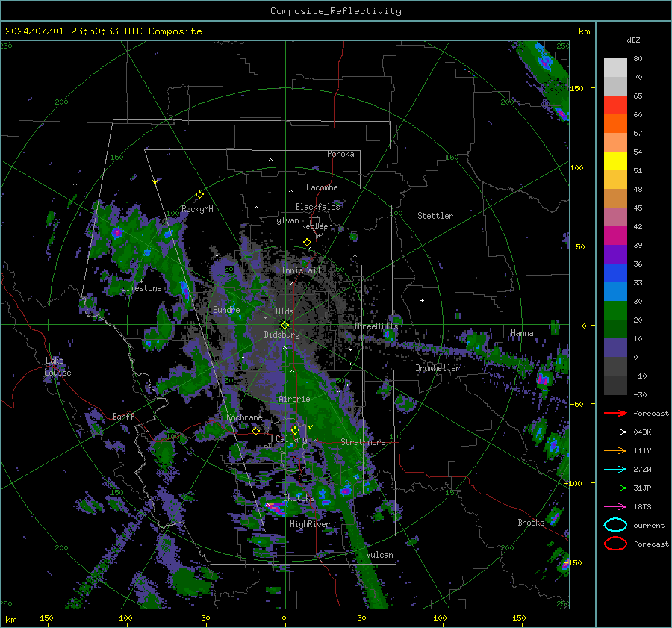Click the RockyMH label

pos(197,209)
